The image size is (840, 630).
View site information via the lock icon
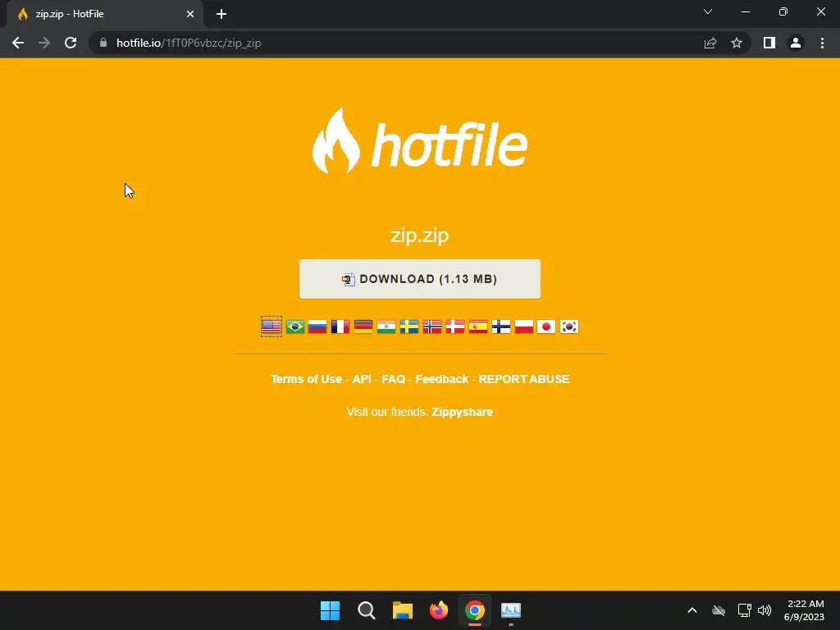click(x=103, y=43)
